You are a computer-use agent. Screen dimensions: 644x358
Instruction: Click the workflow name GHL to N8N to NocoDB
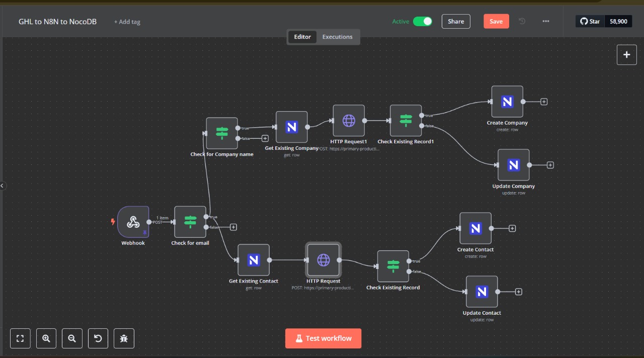tap(57, 22)
